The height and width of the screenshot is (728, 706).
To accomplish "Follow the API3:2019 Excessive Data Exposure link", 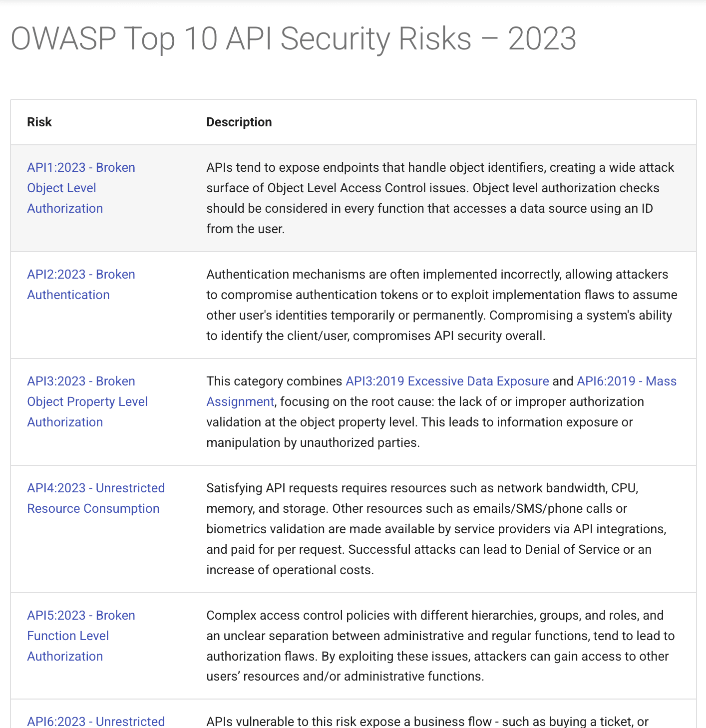I will click(x=447, y=381).
